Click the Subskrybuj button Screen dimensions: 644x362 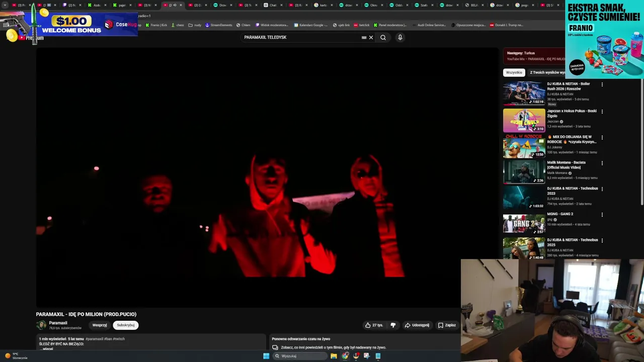tap(126, 325)
